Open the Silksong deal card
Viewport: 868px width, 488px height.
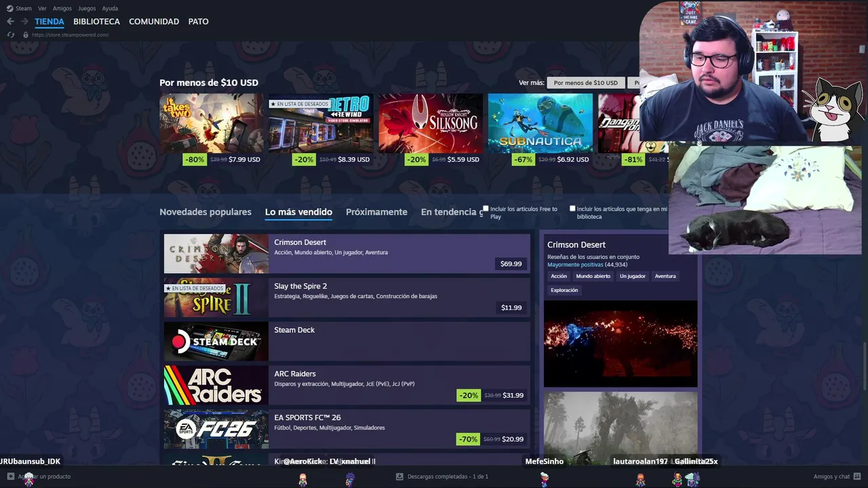[x=431, y=129]
